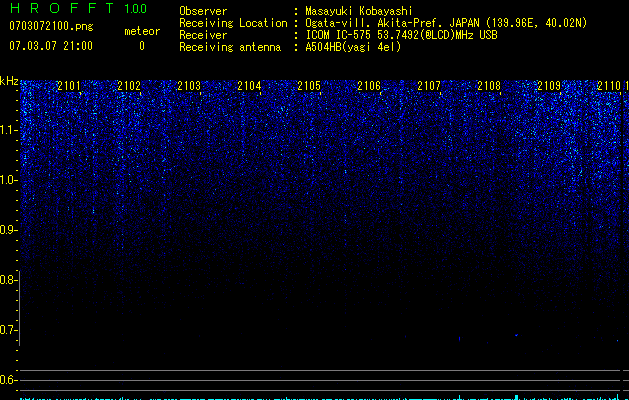Click the 2107 time marker
Screen dimensions: 629x400
point(429,85)
